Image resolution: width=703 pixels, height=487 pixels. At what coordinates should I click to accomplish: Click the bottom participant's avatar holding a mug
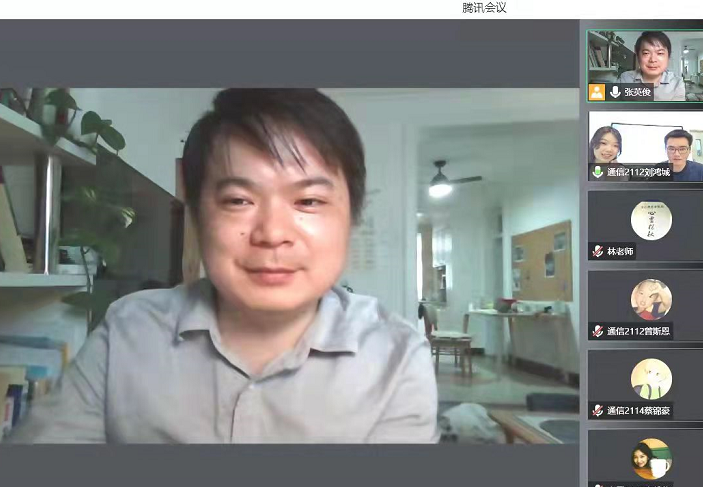pyautogui.click(x=651, y=458)
